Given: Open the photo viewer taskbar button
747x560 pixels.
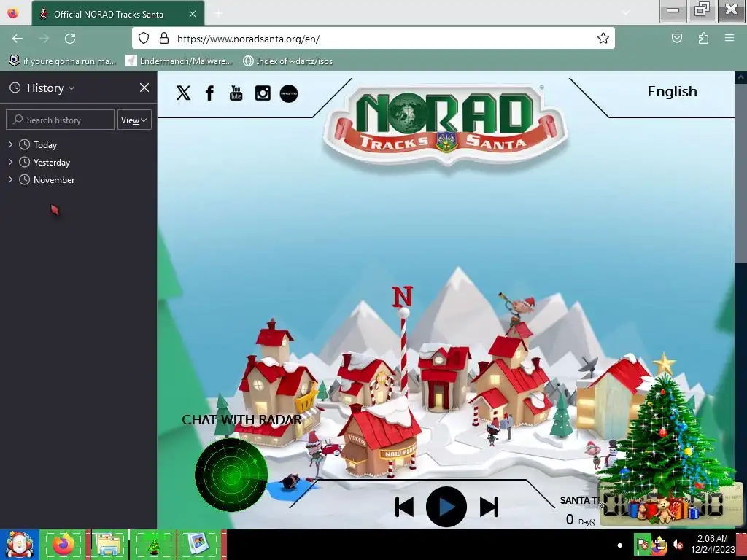Looking at the screenshot, I should (198, 545).
